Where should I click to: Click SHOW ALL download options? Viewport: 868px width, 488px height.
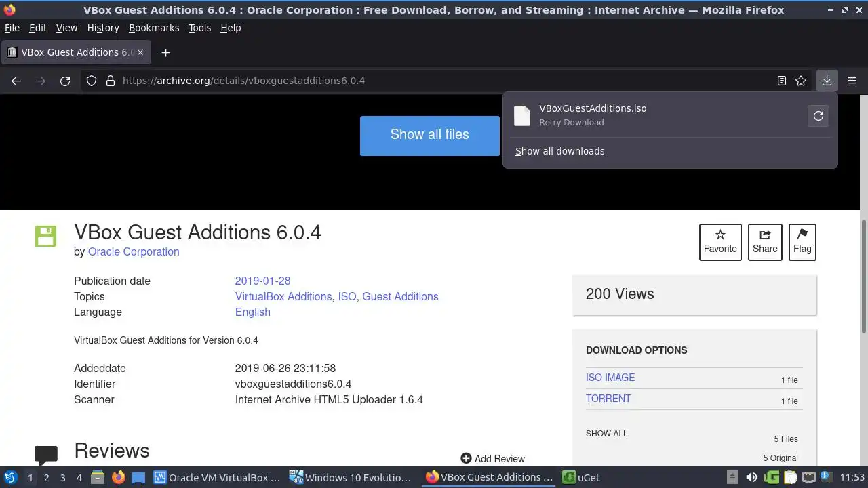coord(607,434)
